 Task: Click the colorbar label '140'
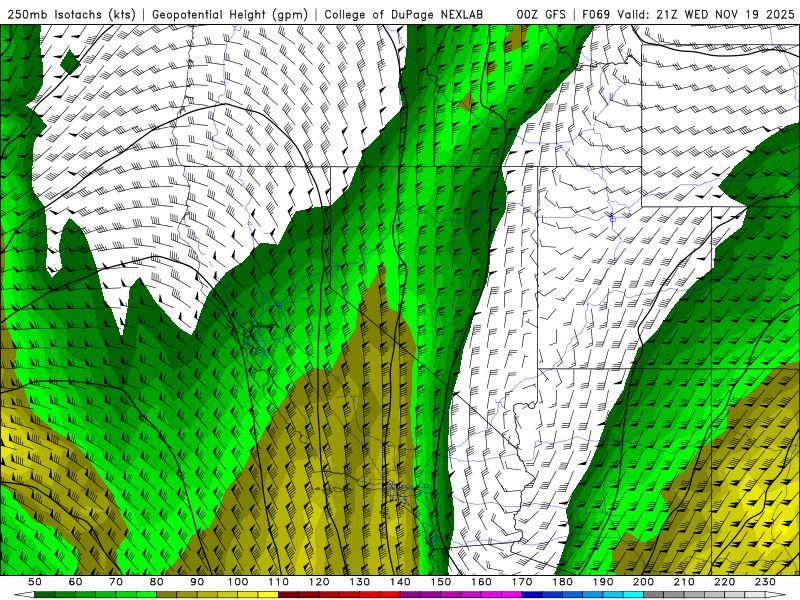[x=400, y=582]
